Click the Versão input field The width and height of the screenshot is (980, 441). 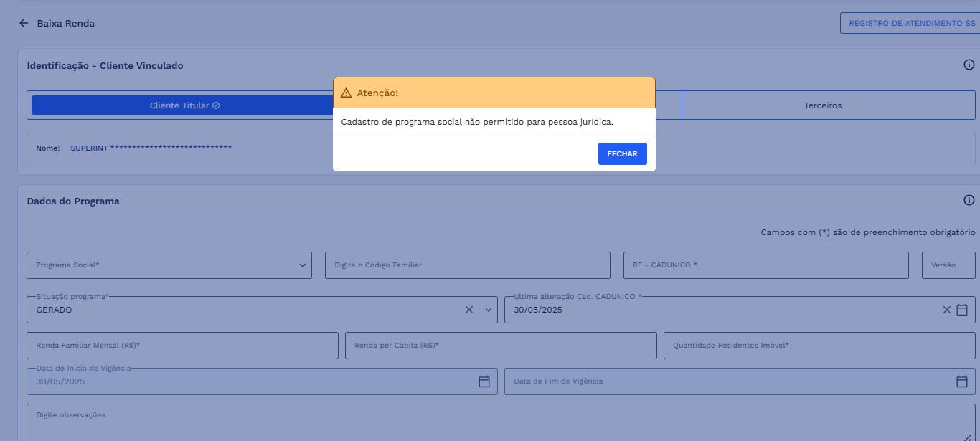click(948, 265)
